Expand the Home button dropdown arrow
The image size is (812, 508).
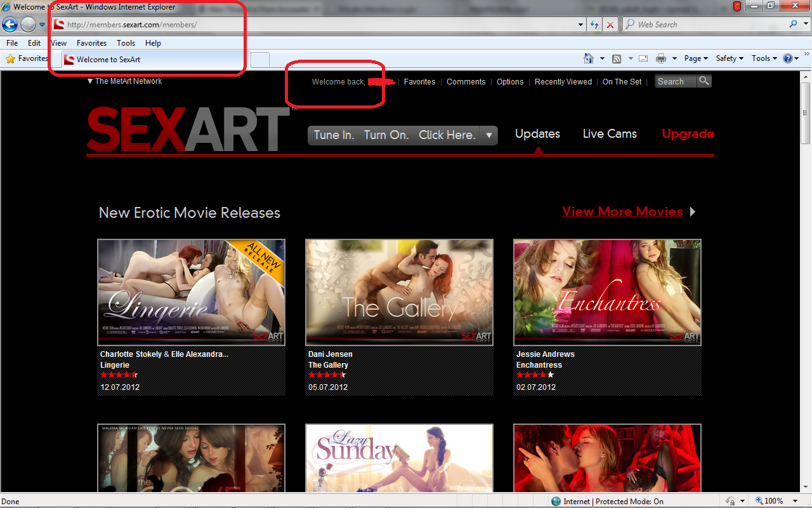point(602,58)
